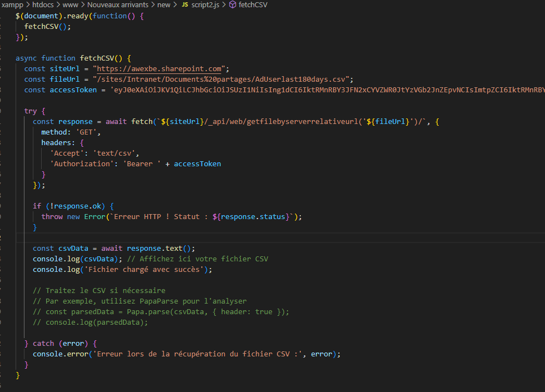Click the fetchCSV symbol cube icon in breadcrumb
This screenshot has height=392, width=545.
click(x=232, y=4)
